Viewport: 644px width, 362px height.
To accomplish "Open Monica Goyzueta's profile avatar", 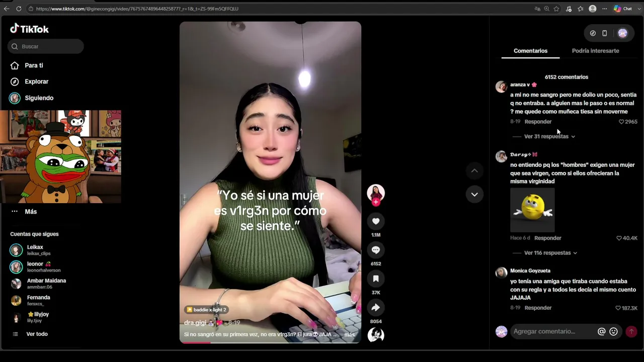I will point(501,273).
